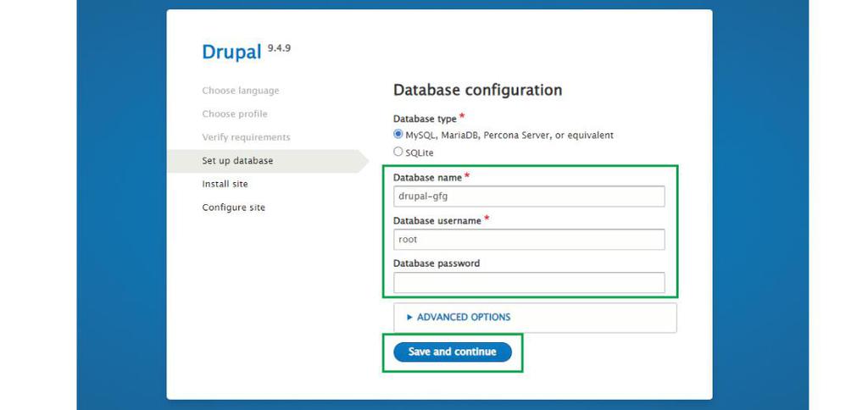The width and height of the screenshot is (868, 410).
Task: Go to the Choose profile step
Action: point(234,114)
